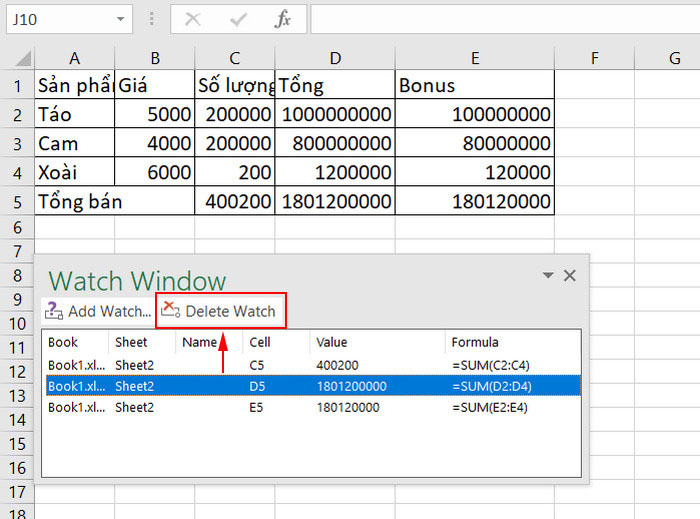700x519 pixels.
Task: Select column D header
Action: [x=335, y=58]
